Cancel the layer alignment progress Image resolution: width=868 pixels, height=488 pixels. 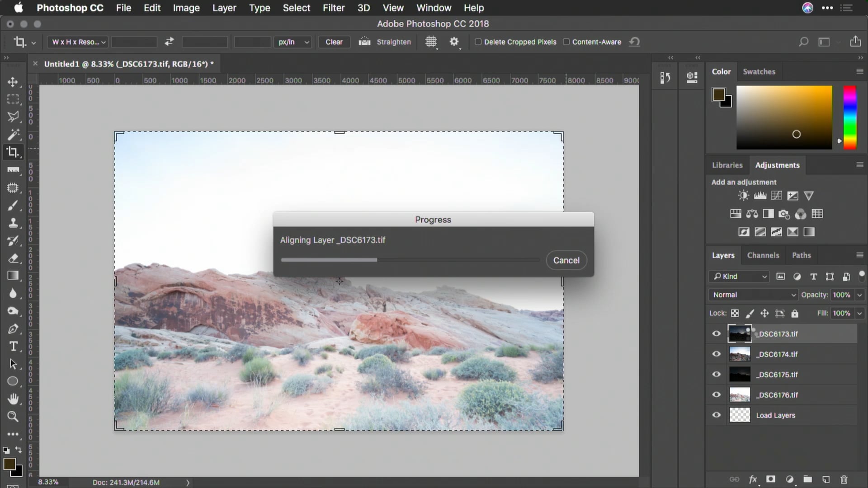pyautogui.click(x=566, y=260)
